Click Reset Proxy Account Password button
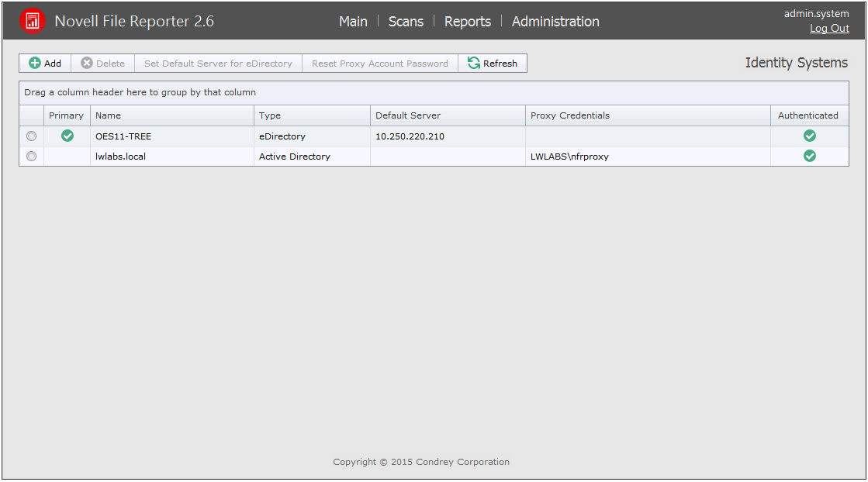Viewport: 868px width, 482px height. [x=380, y=64]
